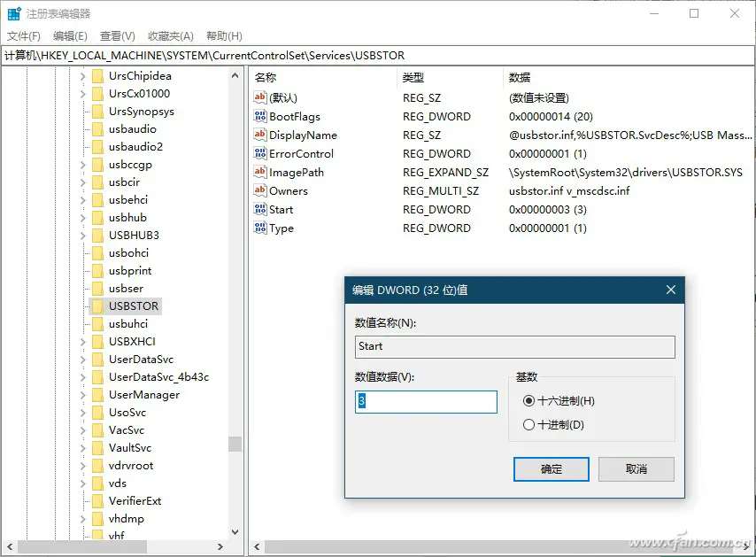Expand the USBXHCI tree node
This screenshot has height=557, width=756.
coord(82,342)
